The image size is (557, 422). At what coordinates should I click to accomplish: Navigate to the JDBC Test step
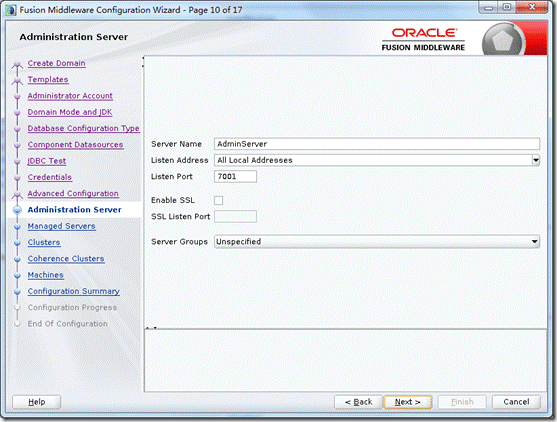(x=47, y=161)
